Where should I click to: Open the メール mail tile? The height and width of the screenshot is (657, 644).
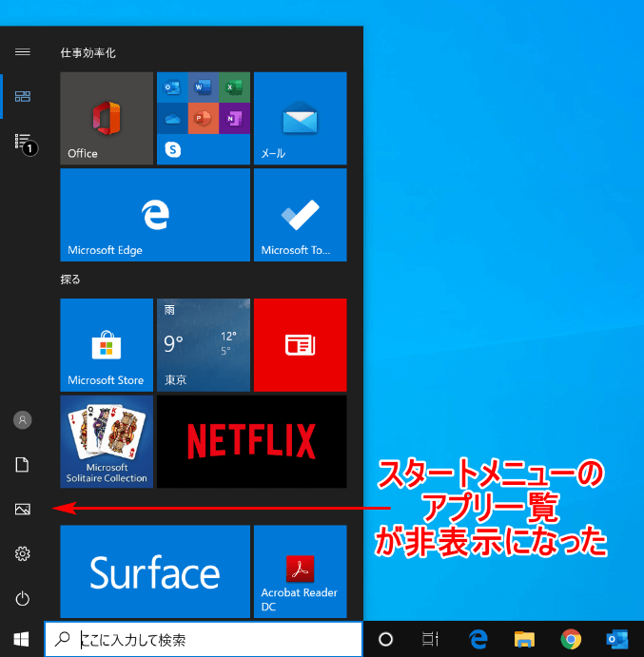click(301, 118)
